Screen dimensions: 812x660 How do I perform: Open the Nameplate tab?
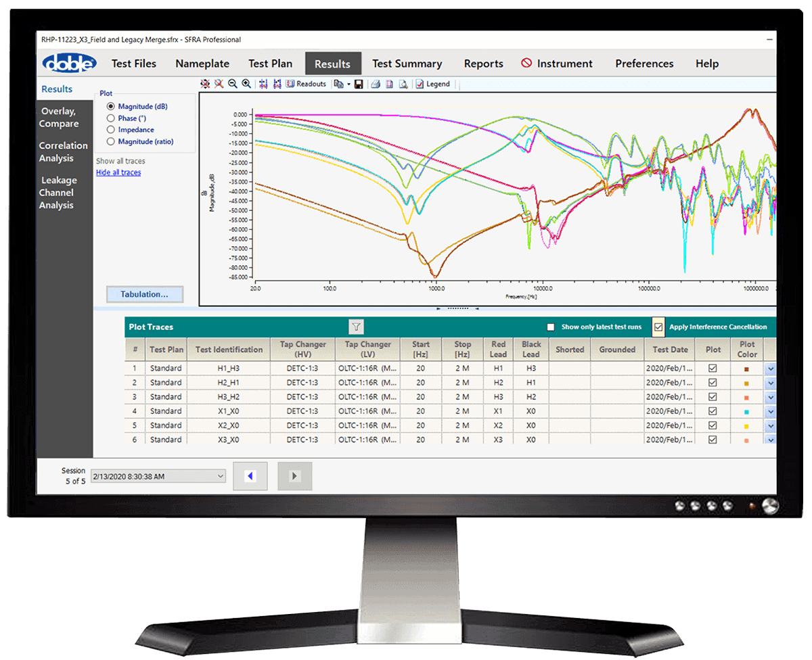[202, 64]
